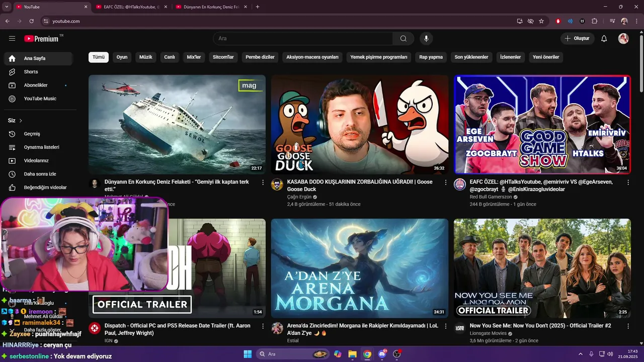Select the Pembe diziler filter chip

pyautogui.click(x=260, y=57)
